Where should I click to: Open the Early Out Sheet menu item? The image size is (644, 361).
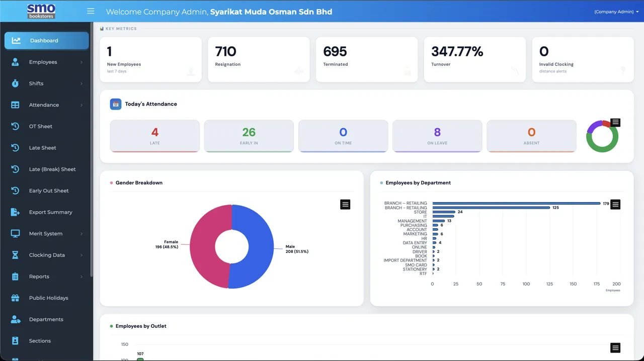pos(47,191)
